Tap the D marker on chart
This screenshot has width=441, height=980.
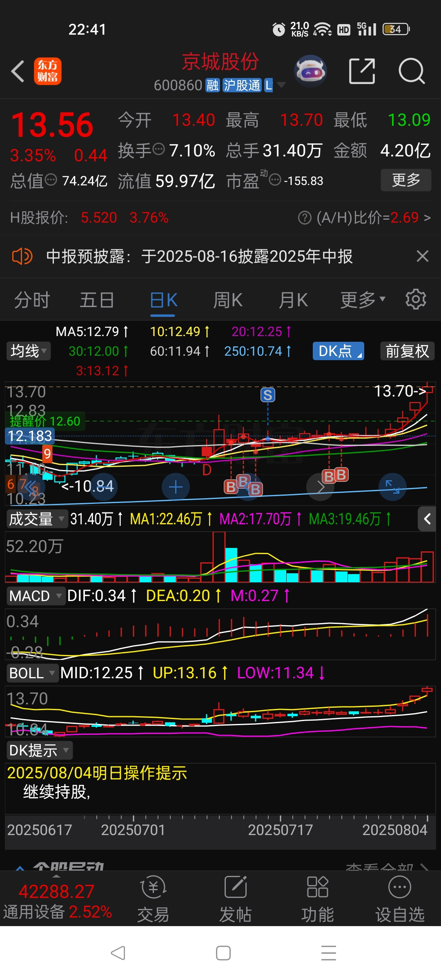coord(207,470)
